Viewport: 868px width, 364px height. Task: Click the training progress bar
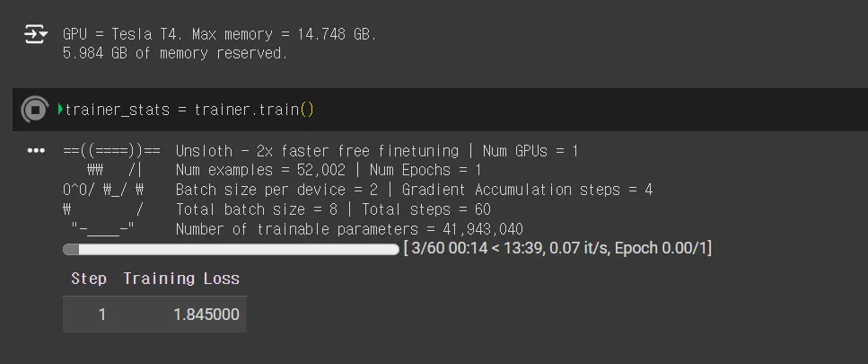231,249
